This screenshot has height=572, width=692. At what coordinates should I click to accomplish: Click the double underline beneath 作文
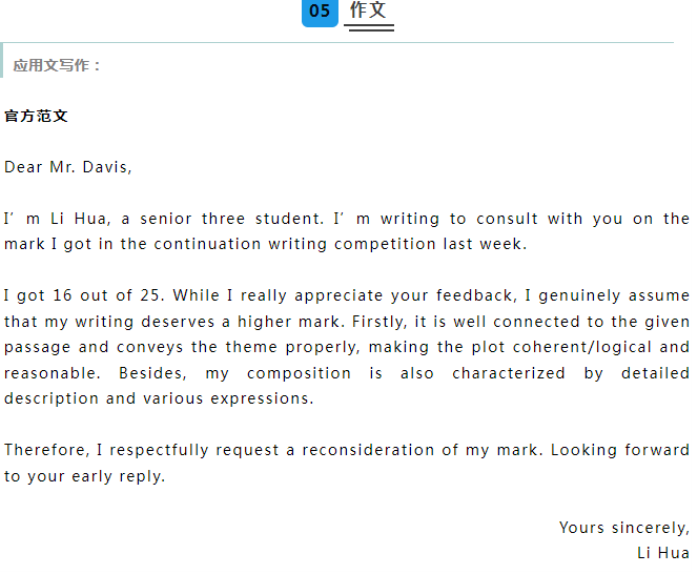point(369,27)
